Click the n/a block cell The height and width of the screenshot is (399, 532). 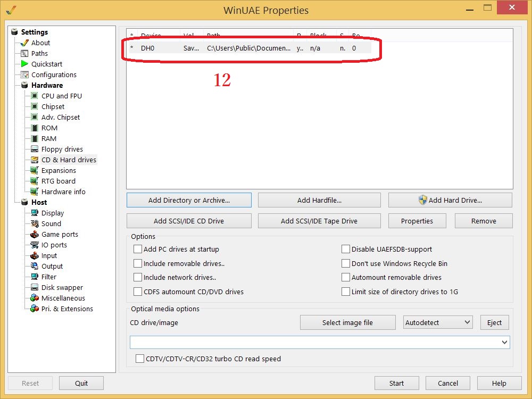[315, 48]
